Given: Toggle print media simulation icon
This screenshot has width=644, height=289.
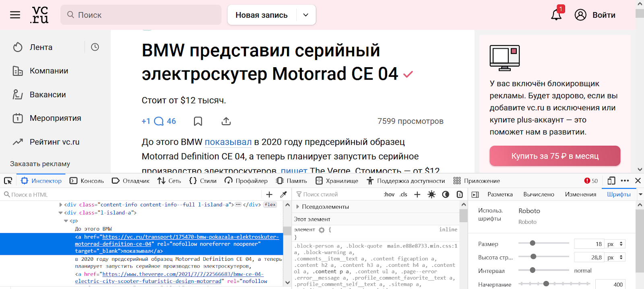Looking at the screenshot, I should click(460, 194).
